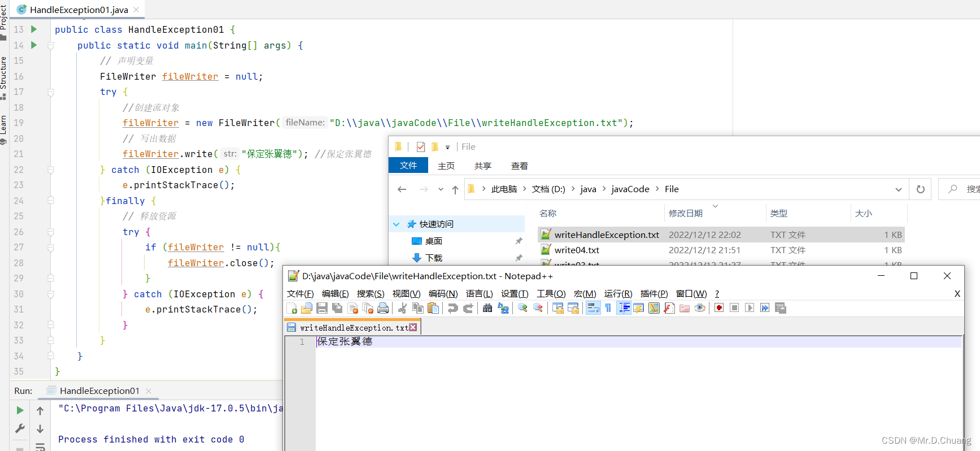Open Find with the binoculars icon

pyautogui.click(x=487, y=308)
